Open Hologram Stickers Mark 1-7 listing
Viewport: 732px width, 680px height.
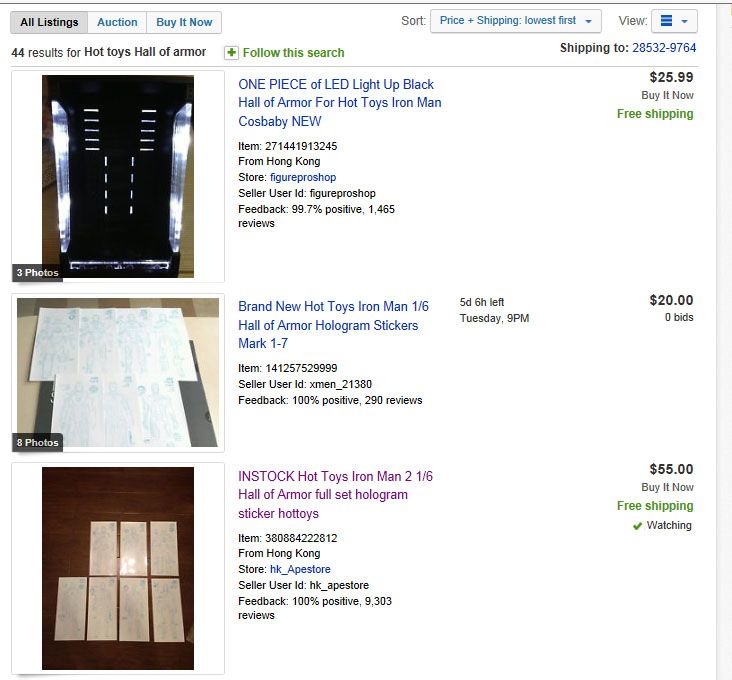point(333,325)
